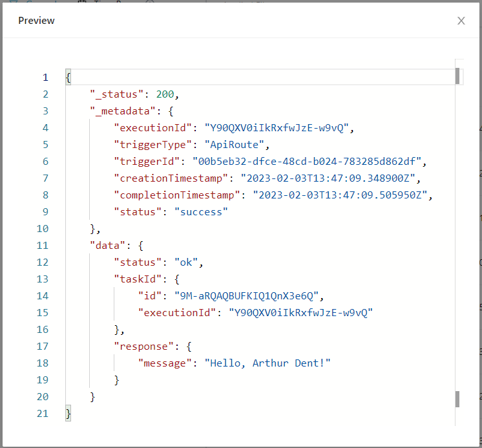The height and width of the screenshot is (448, 482).
Task: Click line number 21 in the gutter
Action: 43,414
